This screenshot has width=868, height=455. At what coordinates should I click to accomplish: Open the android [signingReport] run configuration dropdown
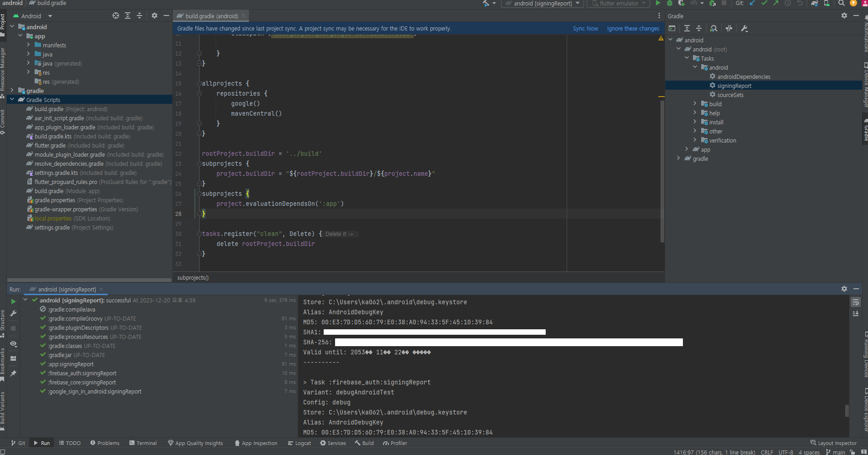pos(542,3)
